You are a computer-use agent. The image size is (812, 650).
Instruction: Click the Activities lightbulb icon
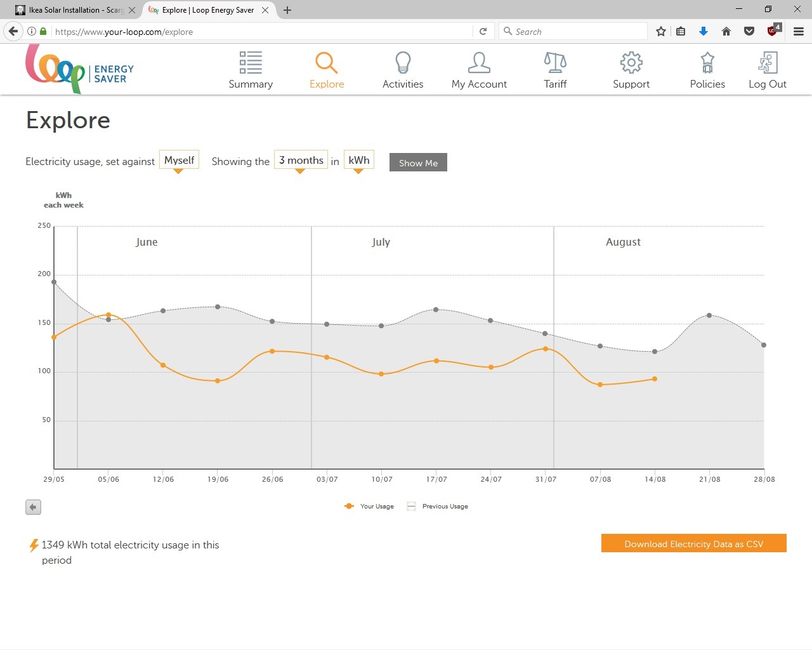(403, 63)
